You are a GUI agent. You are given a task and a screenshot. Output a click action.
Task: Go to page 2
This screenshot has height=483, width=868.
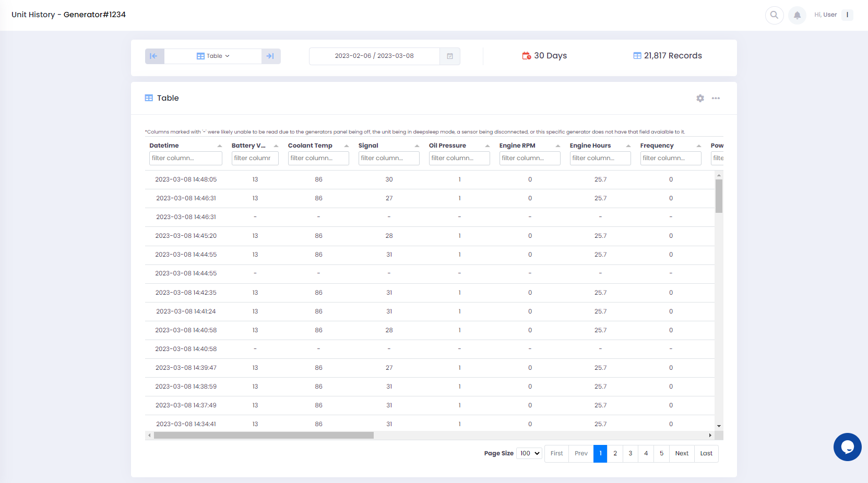tap(615, 454)
